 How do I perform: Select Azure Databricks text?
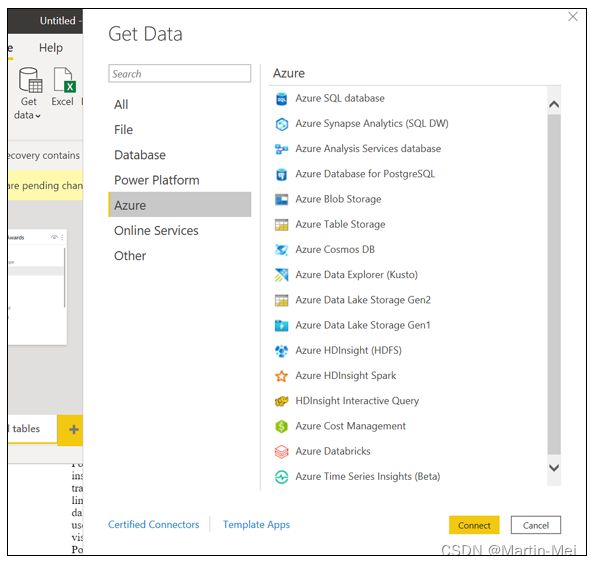pos(333,452)
